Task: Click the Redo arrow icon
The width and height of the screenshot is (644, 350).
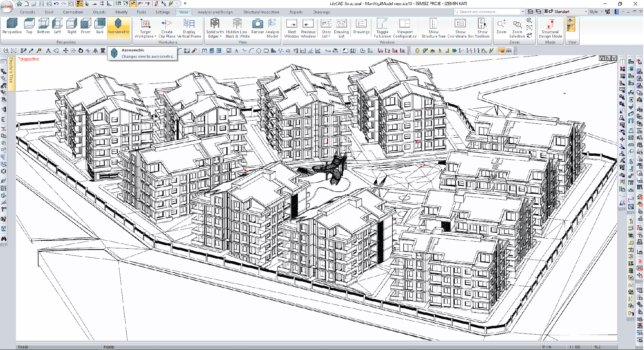Action: tap(64, 4)
